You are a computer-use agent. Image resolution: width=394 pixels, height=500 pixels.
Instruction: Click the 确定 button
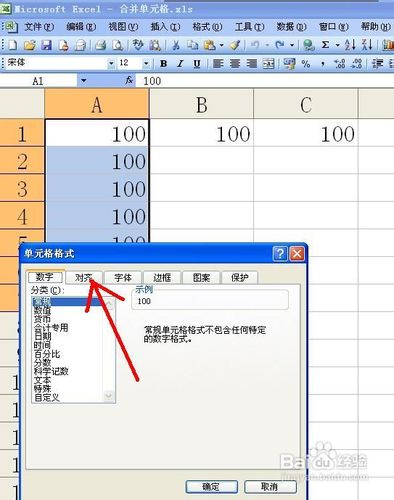point(211,487)
